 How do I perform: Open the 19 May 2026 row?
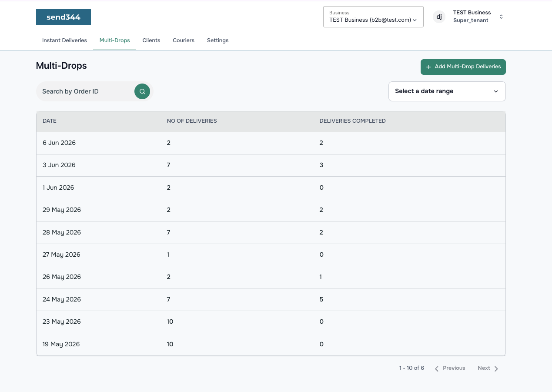pyautogui.click(x=271, y=345)
